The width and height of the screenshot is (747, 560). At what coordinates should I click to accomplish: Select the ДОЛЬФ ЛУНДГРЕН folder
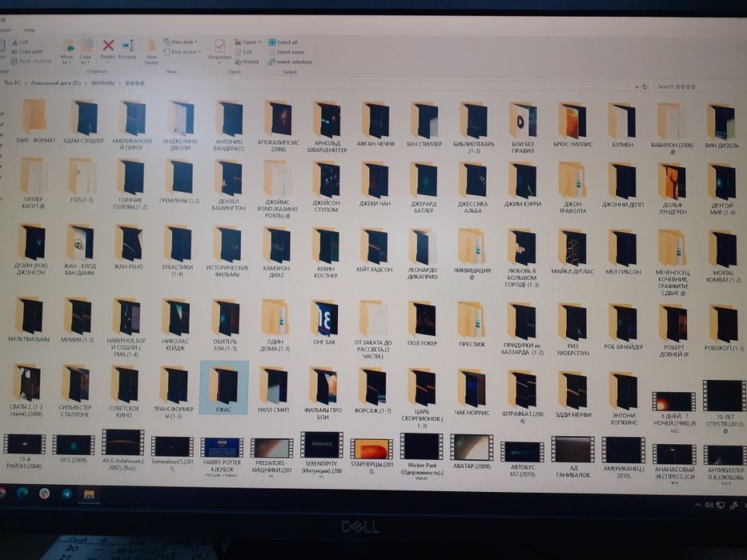[673, 190]
